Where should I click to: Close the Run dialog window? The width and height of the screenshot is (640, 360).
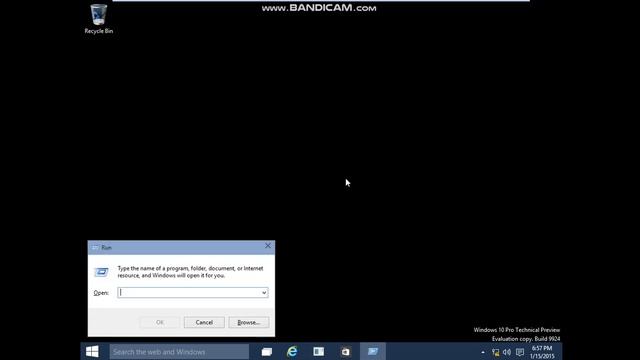point(268,246)
